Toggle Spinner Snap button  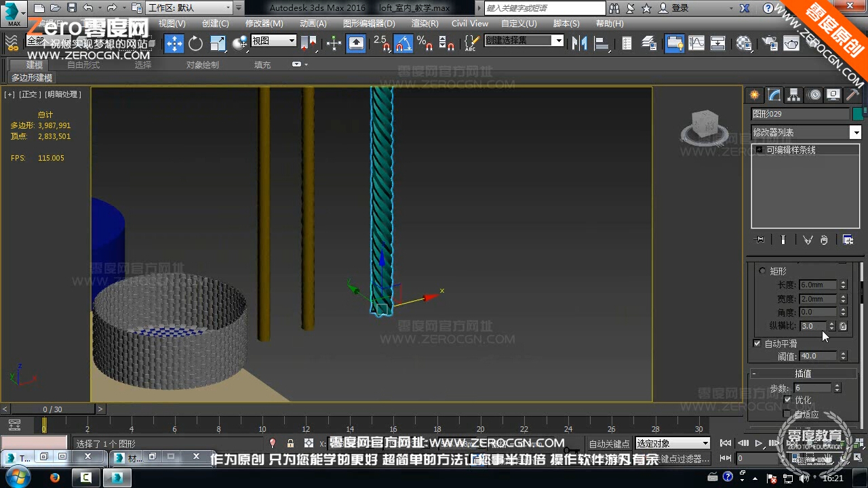(446, 43)
